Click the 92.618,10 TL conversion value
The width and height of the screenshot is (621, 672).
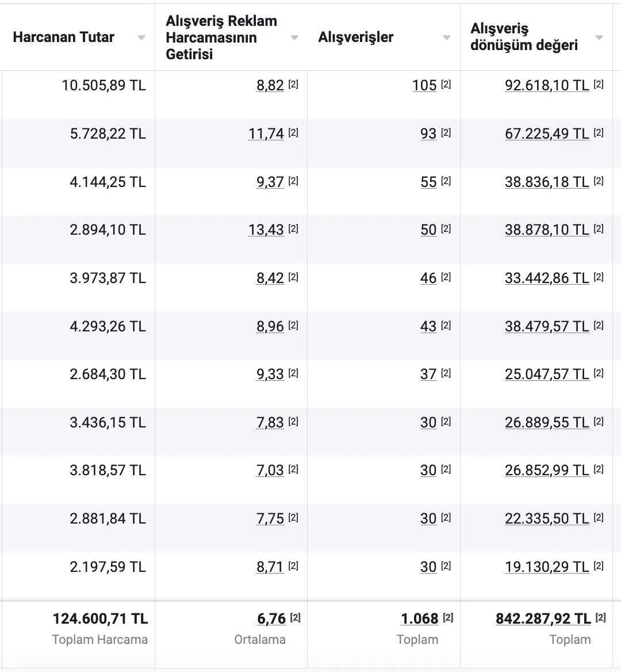[x=547, y=85]
